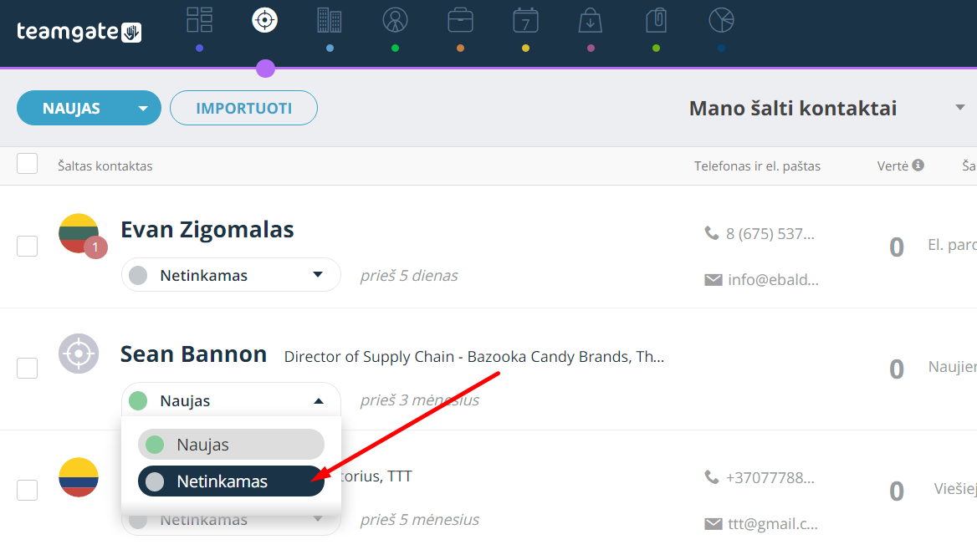Open the calendar icon in navbar
The width and height of the screenshot is (977, 560).
tap(525, 20)
